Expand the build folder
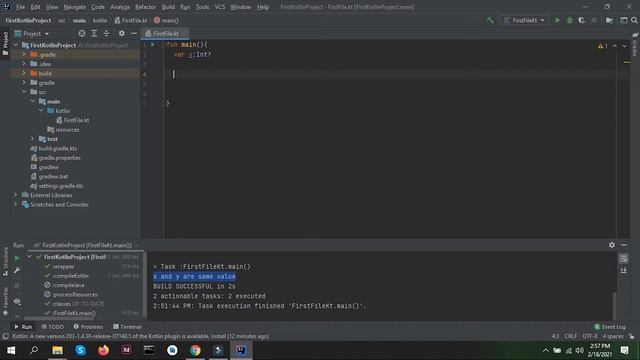This screenshot has height=360, width=640. click(24, 73)
